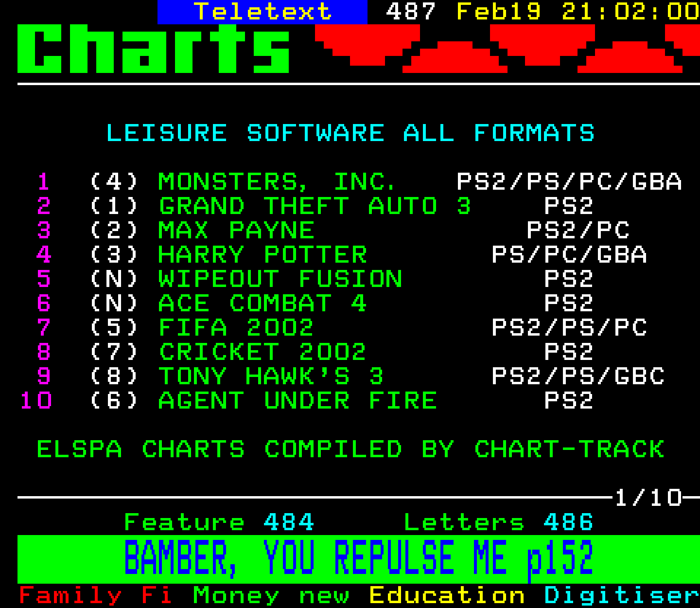Click the Charts page title

point(154,49)
